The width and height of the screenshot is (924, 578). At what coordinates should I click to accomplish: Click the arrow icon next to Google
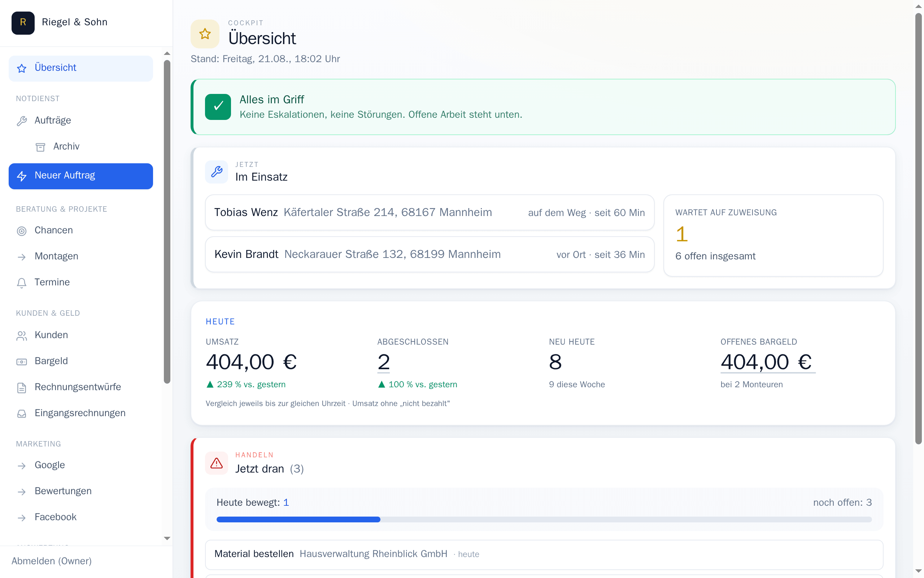tap(22, 465)
